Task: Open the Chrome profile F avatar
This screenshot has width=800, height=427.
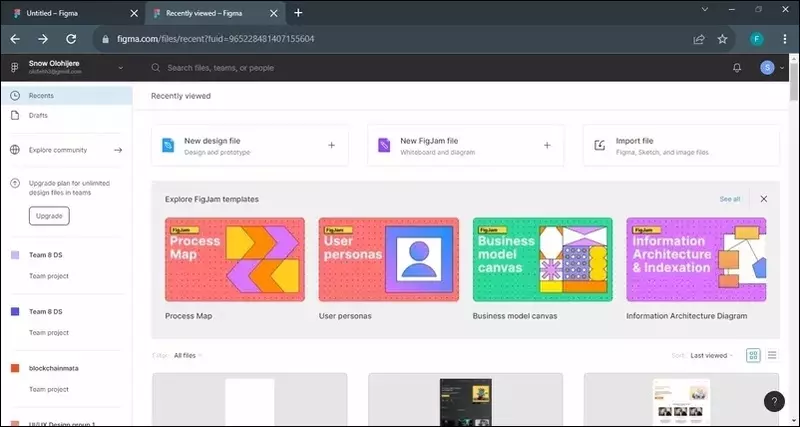Action: click(x=757, y=39)
